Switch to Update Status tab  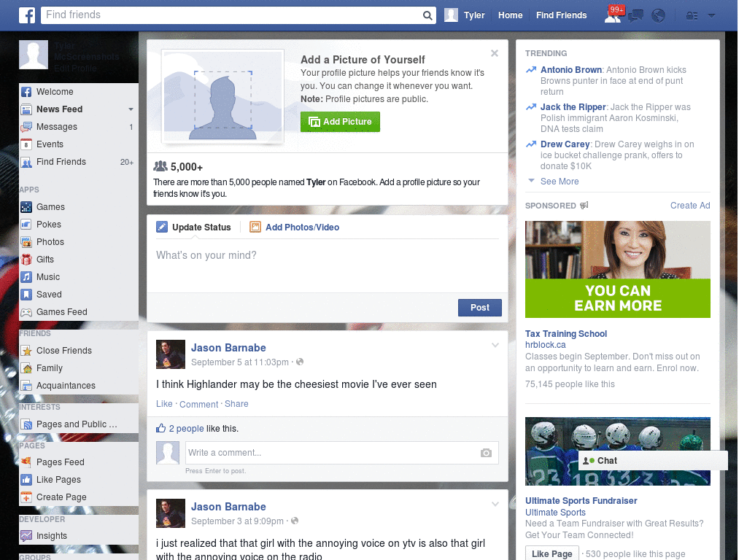coord(194,227)
